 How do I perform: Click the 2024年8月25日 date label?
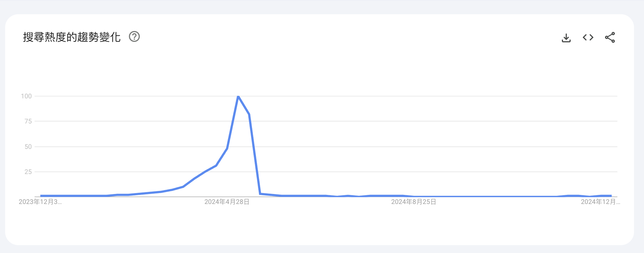pyautogui.click(x=414, y=202)
